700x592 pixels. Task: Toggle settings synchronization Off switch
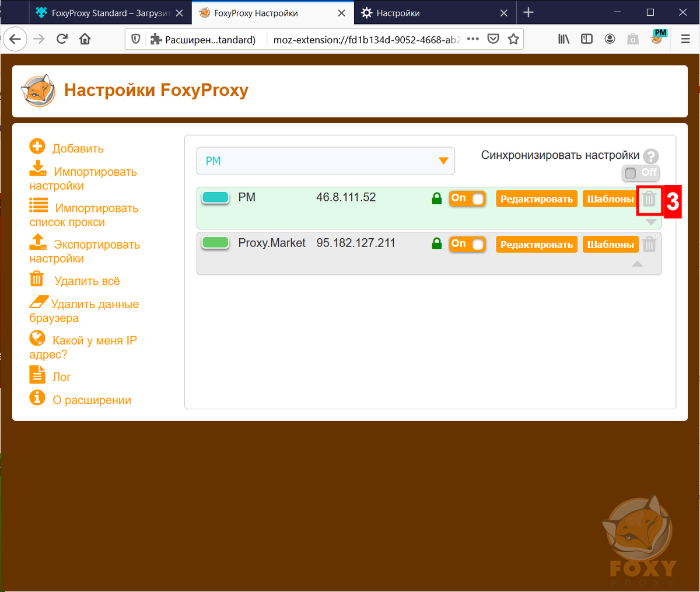coord(640,173)
